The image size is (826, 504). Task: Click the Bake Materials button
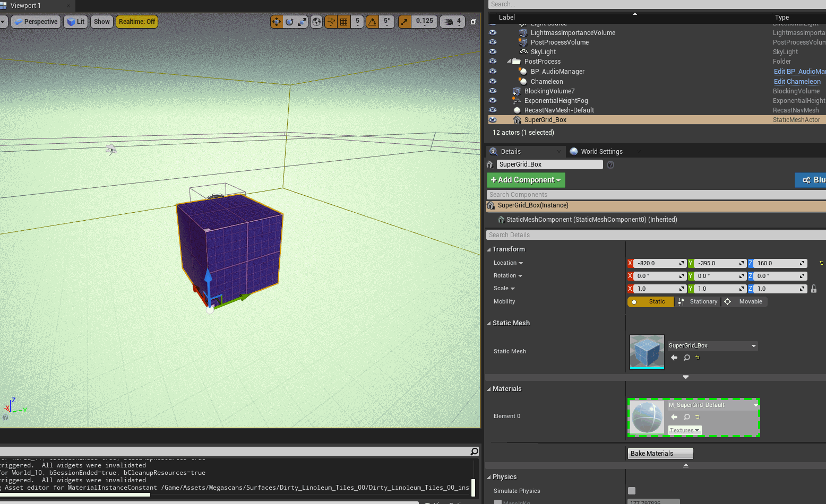click(x=660, y=454)
